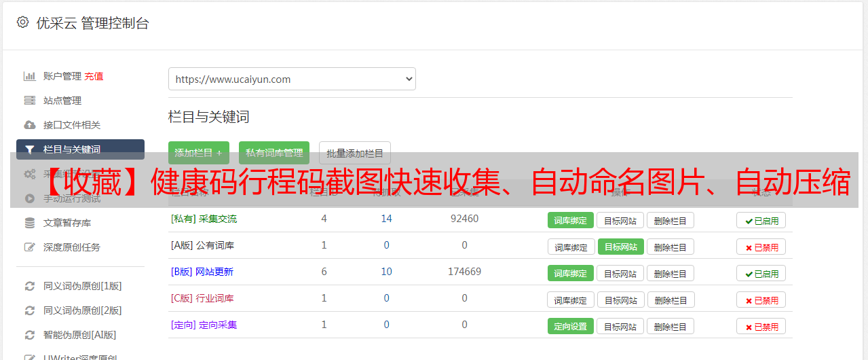Click 充值 red link

[x=94, y=76]
